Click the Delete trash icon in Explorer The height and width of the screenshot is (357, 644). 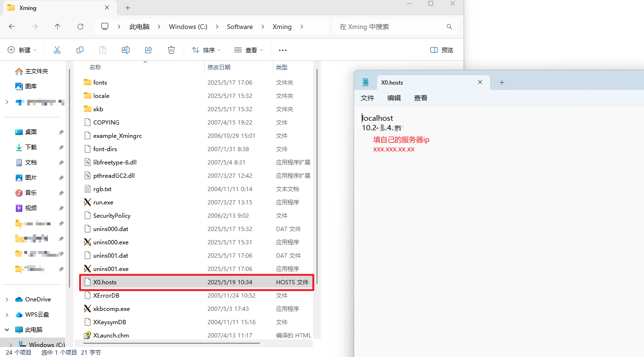[171, 50]
